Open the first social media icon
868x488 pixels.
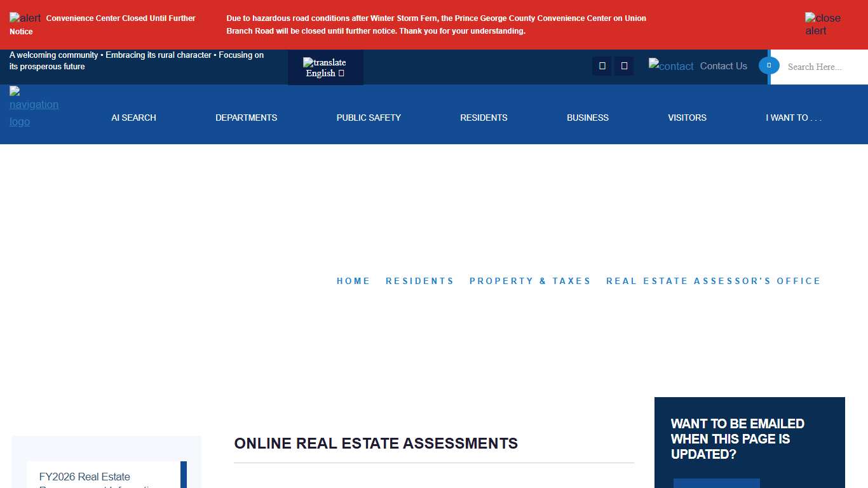(601, 65)
